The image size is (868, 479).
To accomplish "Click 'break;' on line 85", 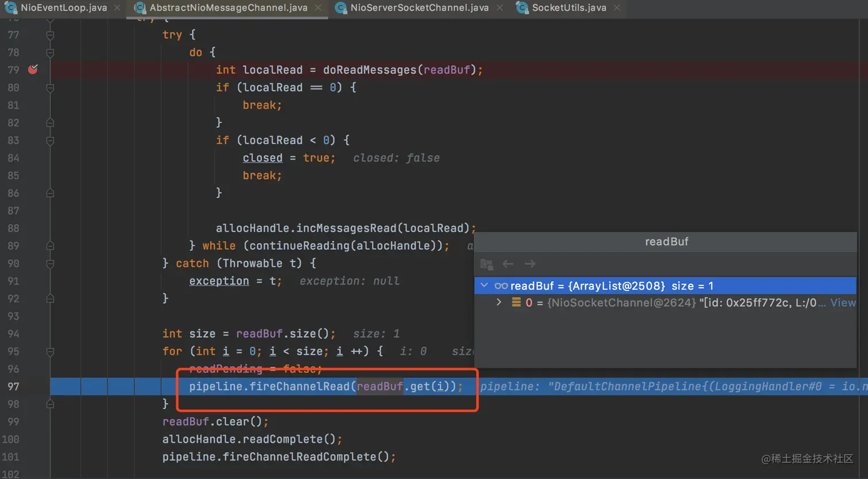I will pyautogui.click(x=262, y=176).
